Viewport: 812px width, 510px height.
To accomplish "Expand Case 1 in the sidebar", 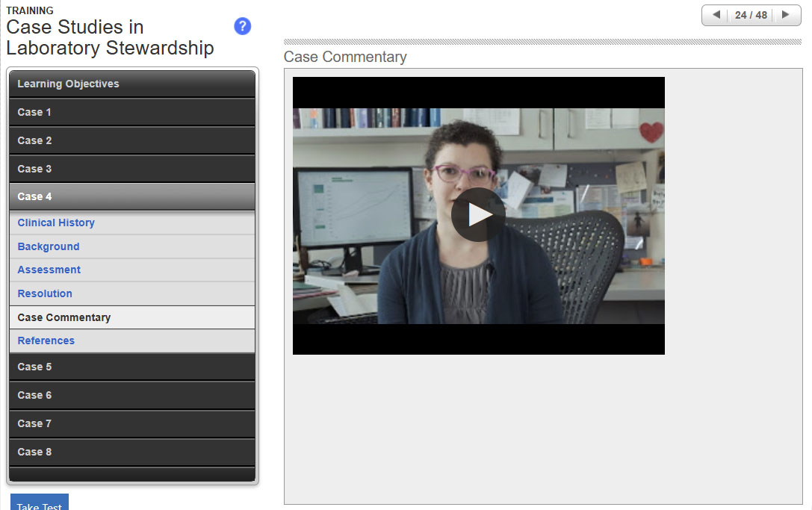I will click(x=132, y=112).
